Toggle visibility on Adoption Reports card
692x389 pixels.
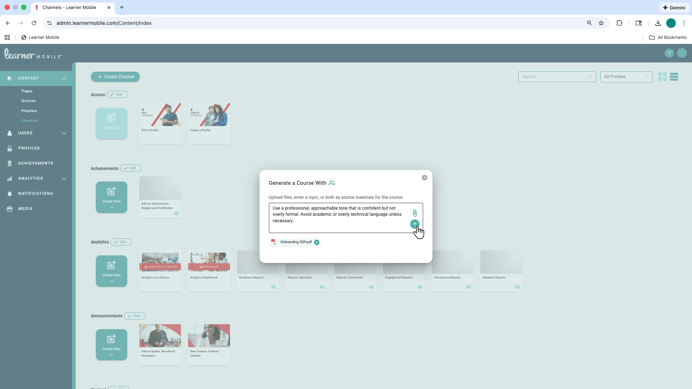click(x=517, y=287)
